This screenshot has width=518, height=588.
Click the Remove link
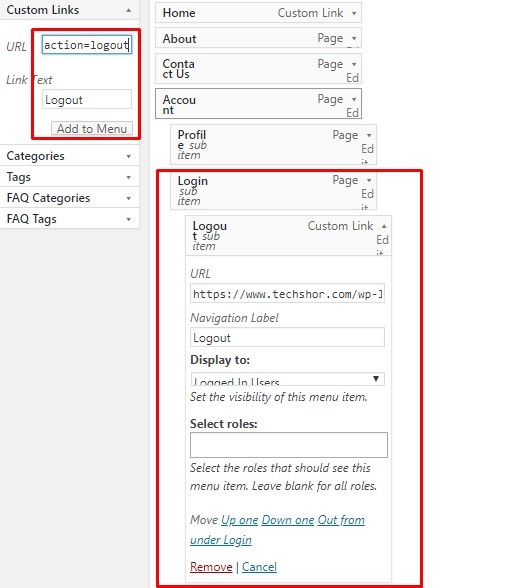tap(211, 567)
